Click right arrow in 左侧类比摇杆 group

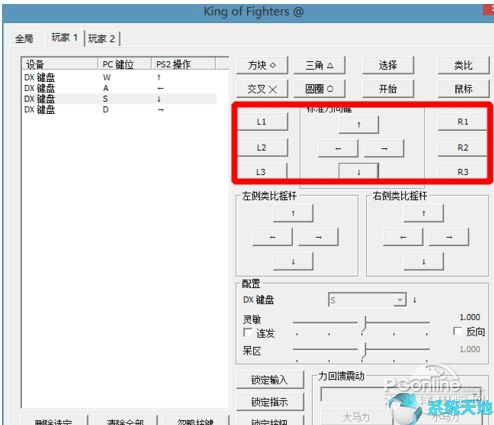coord(318,237)
